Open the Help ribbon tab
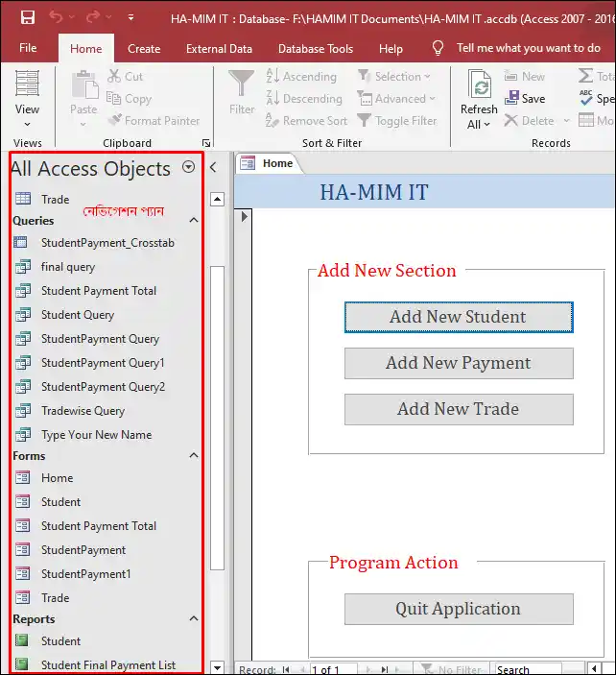 [x=391, y=49]
